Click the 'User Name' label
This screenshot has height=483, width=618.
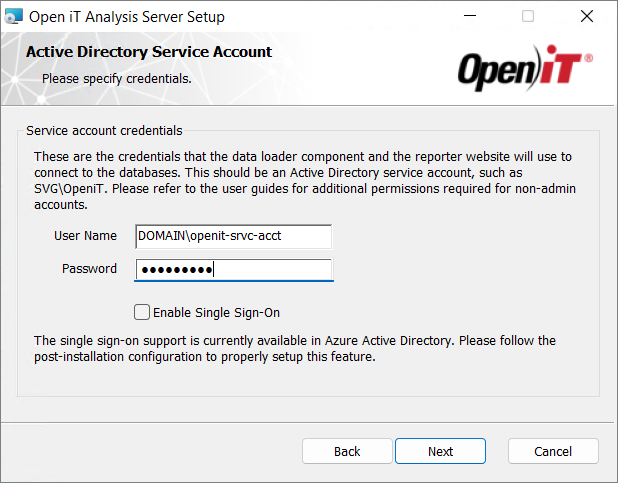[86, 236]
